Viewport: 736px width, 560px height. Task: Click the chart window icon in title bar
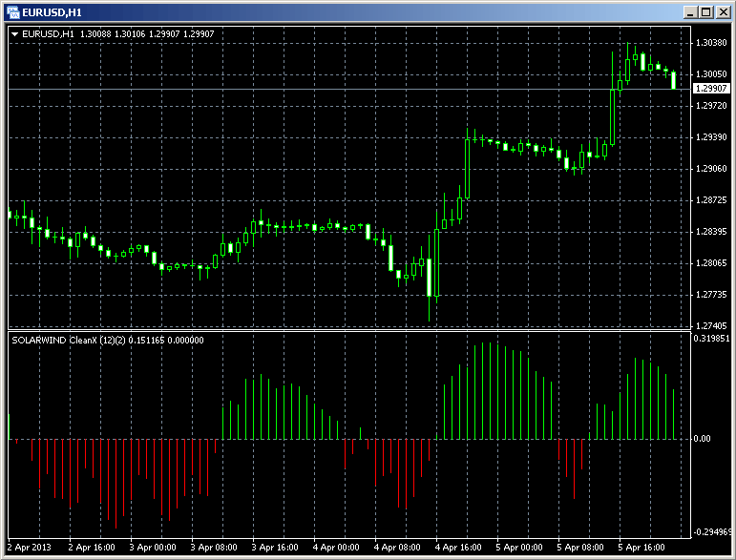tap(12, 11)
